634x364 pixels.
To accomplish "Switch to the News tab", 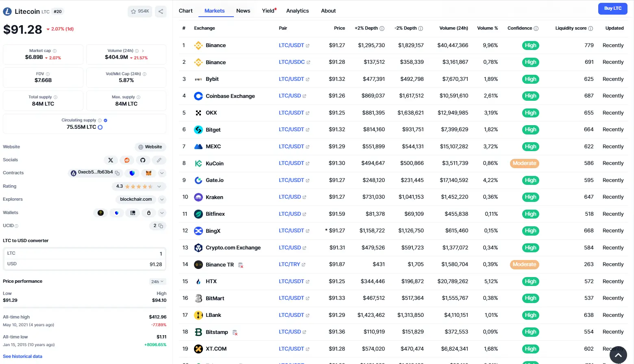I will tap(243, 11).
